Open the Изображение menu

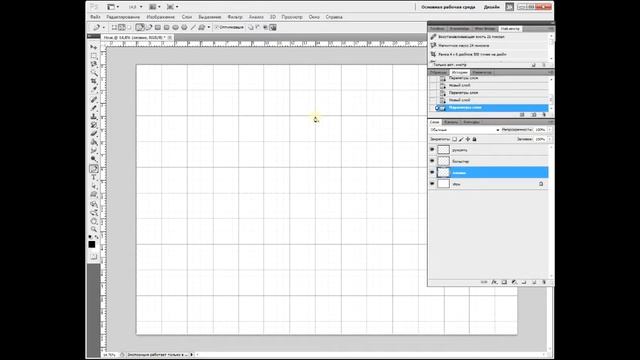[160, 17]
